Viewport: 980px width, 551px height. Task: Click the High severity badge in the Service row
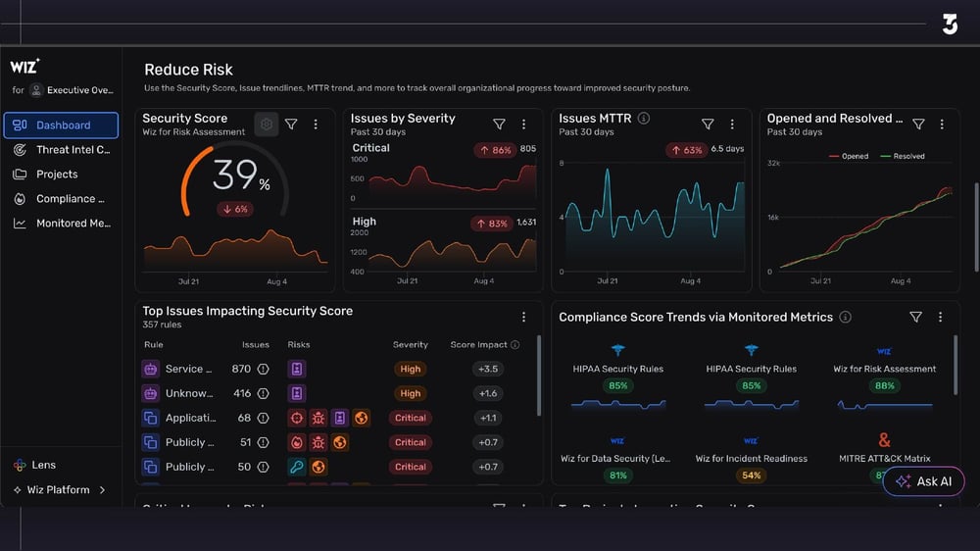410,369
